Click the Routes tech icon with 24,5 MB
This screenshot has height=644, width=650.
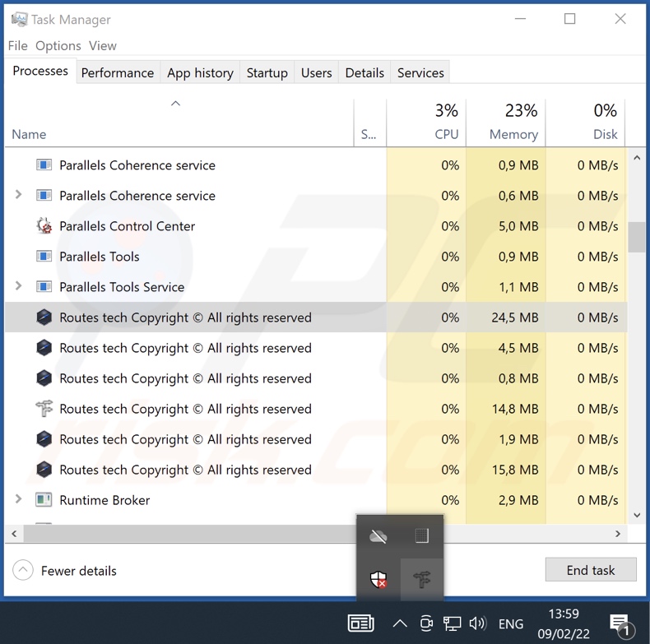[x=44, y=317]
